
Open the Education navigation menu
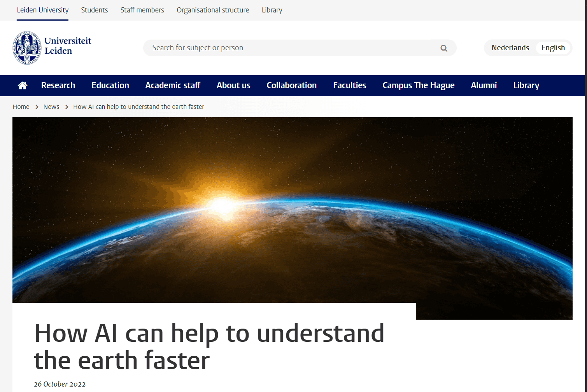click(x=110, y=85)
